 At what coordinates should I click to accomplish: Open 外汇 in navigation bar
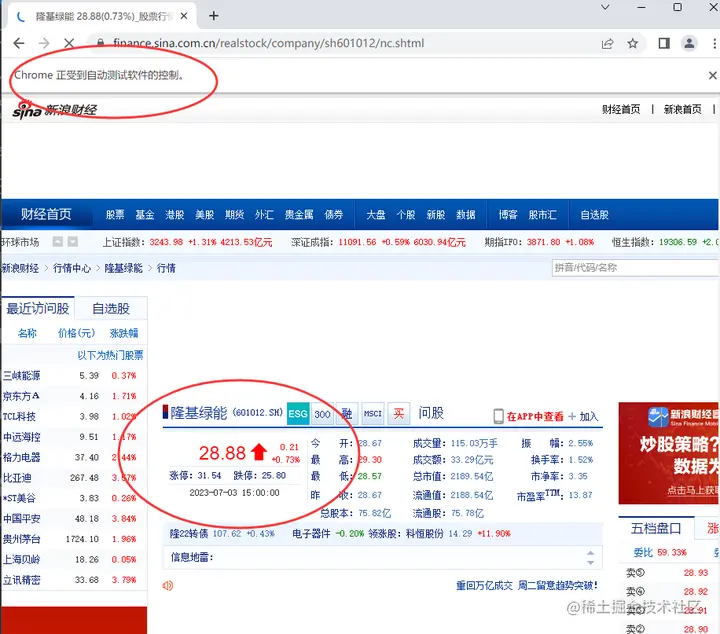tap(264, 214)
